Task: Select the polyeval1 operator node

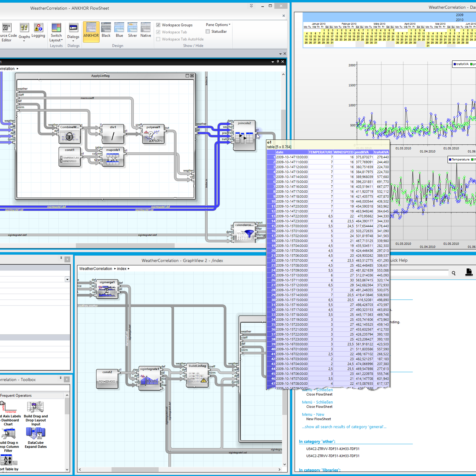Action: click(x=153, y=134)
